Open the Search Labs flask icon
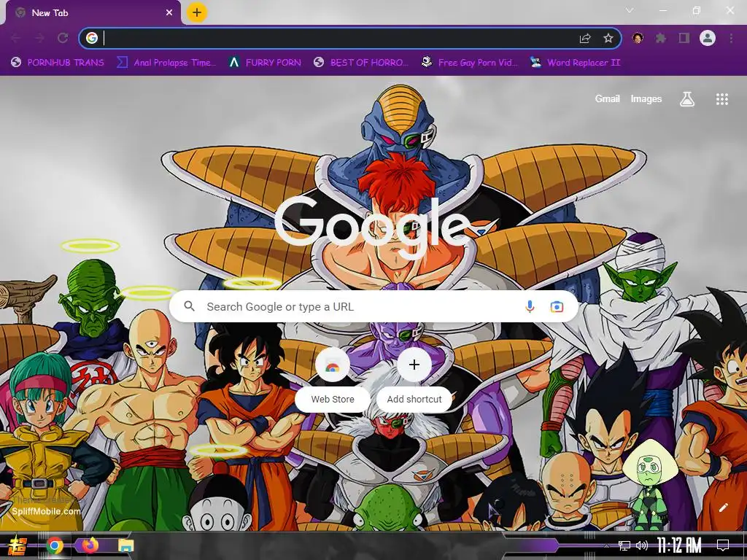This screenshot has width=747, height=560. tap(687, 99)
